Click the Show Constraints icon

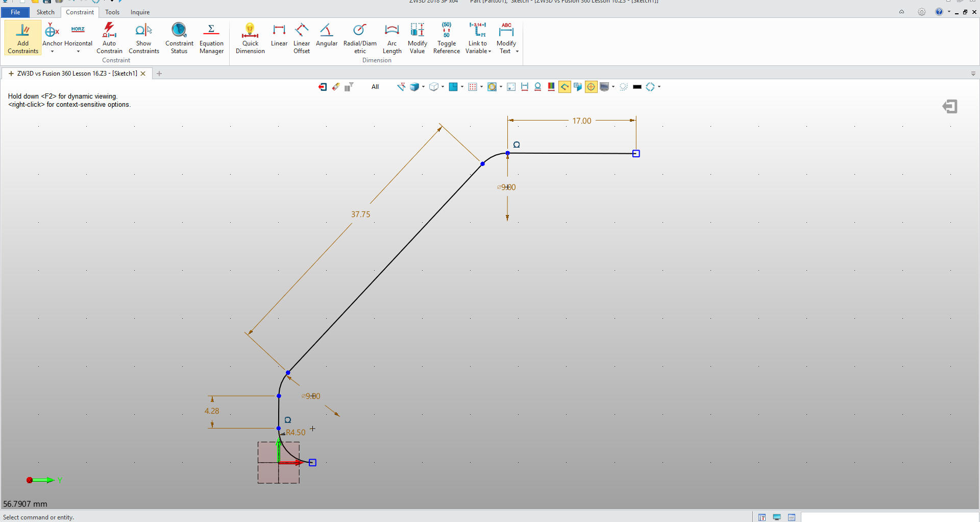point(143,38)
